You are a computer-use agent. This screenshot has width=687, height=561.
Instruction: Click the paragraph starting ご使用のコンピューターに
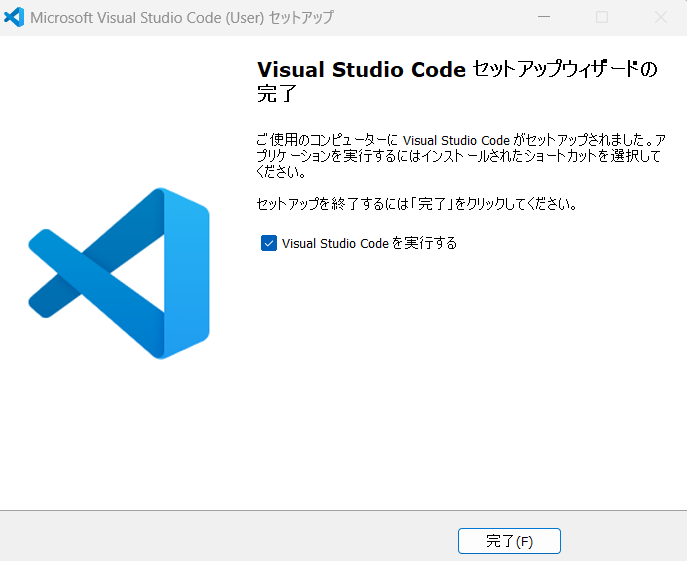461,156
